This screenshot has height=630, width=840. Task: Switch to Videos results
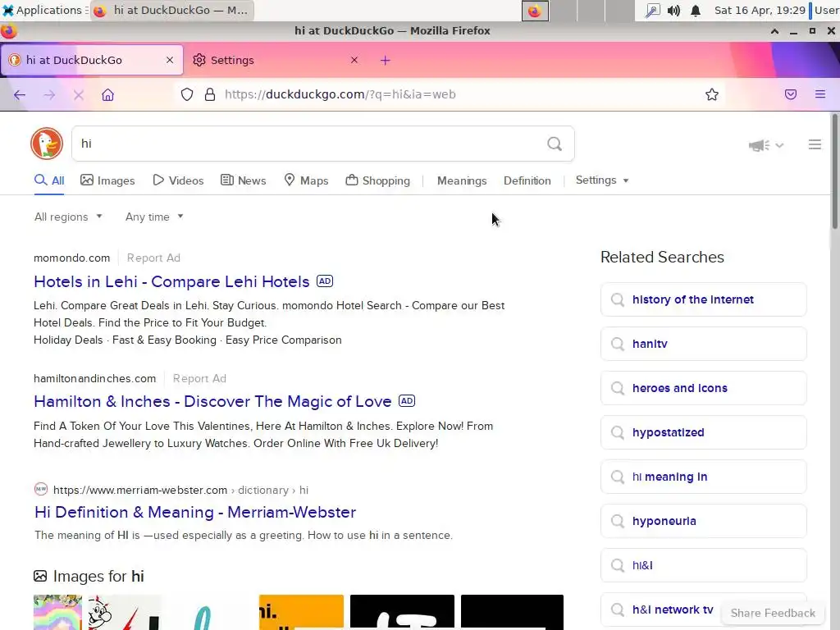tap(178, 180)
